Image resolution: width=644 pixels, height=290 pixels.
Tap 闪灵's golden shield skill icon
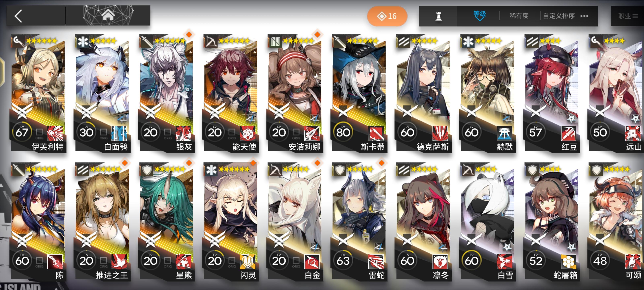pyautogui.click(x=248, y=262)
